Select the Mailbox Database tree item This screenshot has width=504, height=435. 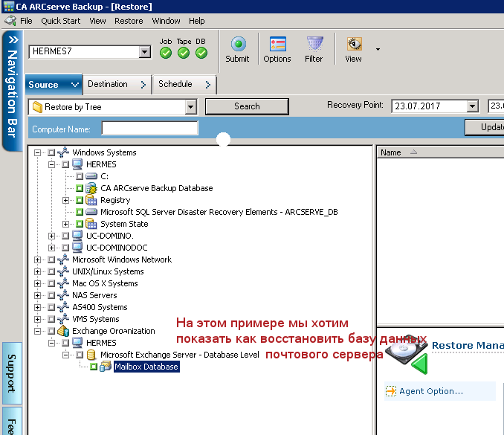point(146,367)
